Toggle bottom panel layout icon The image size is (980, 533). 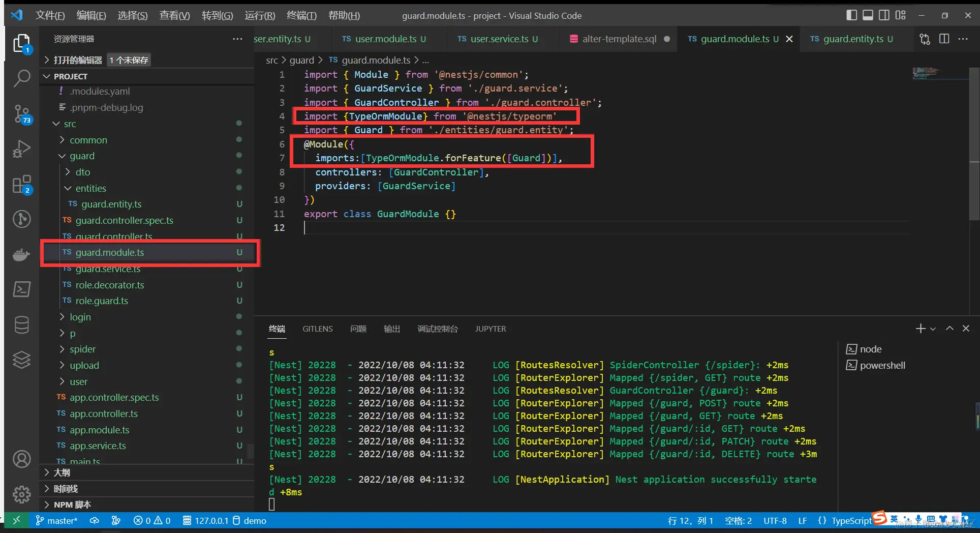pyautogui.click(x=868, y=15)
